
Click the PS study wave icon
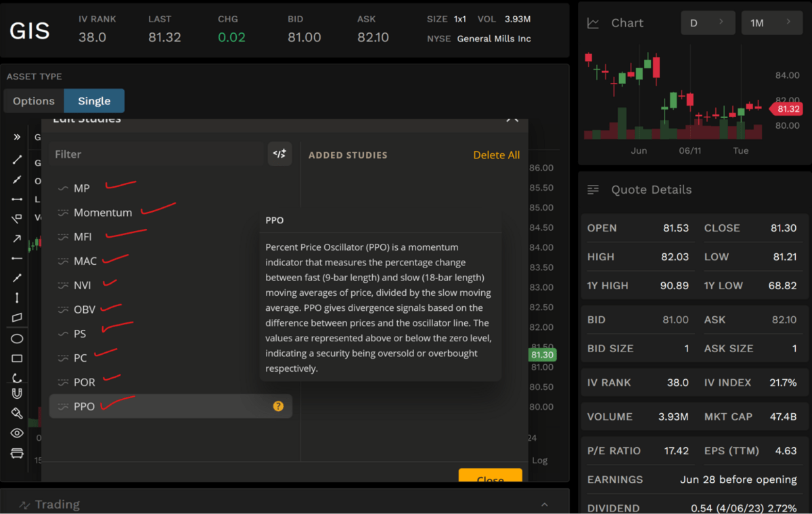click(x=63, y=334)
